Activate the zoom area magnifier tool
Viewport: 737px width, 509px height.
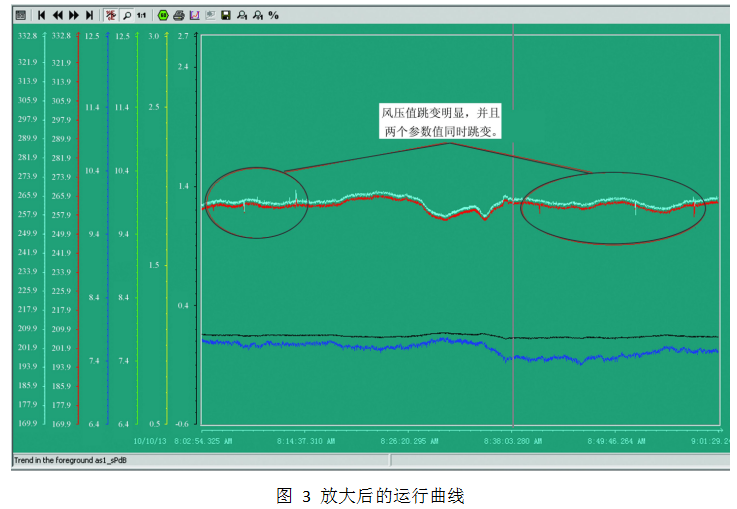tap(125, 15)
